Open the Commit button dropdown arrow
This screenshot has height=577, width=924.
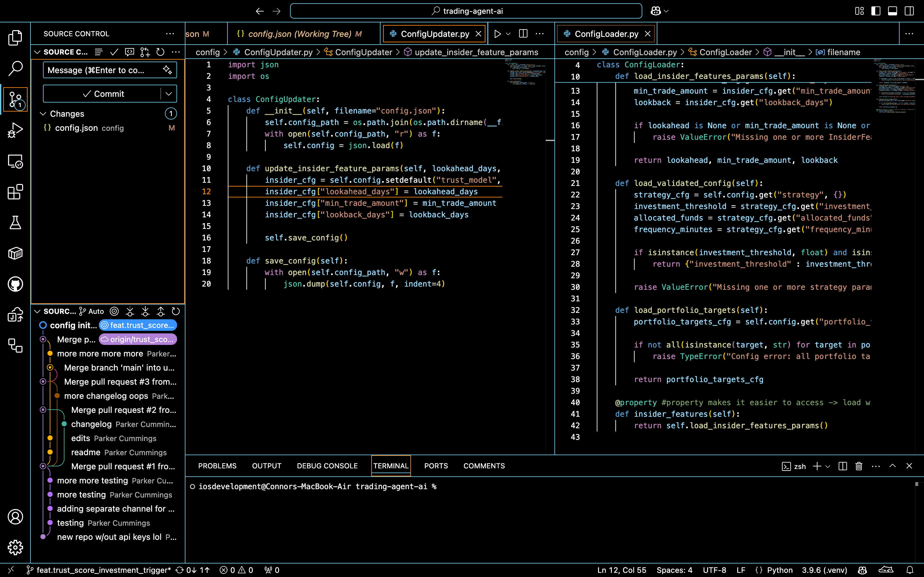(169, 94)
